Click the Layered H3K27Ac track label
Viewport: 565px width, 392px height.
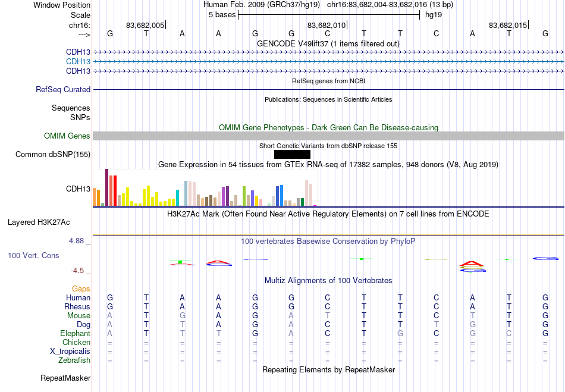tap(39, 222)
